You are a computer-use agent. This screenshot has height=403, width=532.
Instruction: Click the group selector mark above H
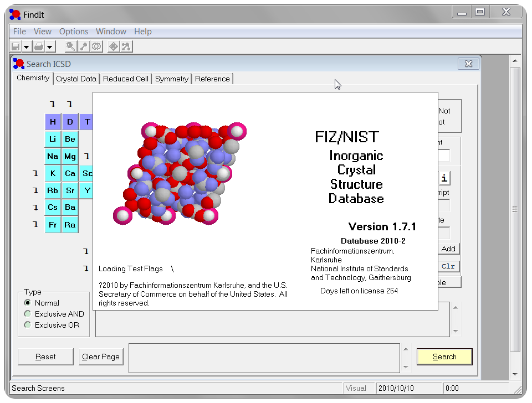[53, 104]
